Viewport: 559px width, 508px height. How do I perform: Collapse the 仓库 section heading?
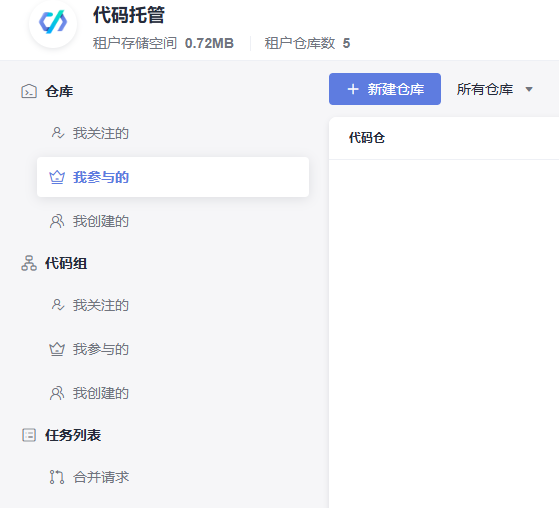59,91
